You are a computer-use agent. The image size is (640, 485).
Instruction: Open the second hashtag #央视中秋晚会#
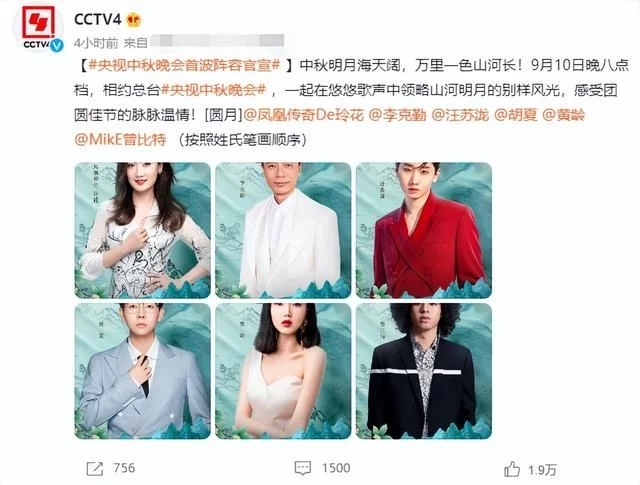[214, 90]
